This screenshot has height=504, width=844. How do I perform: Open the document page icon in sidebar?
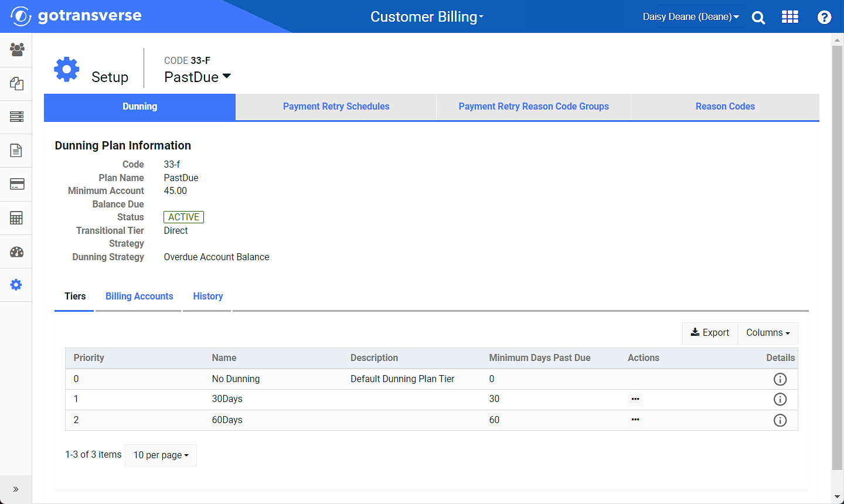click(16, 151)
